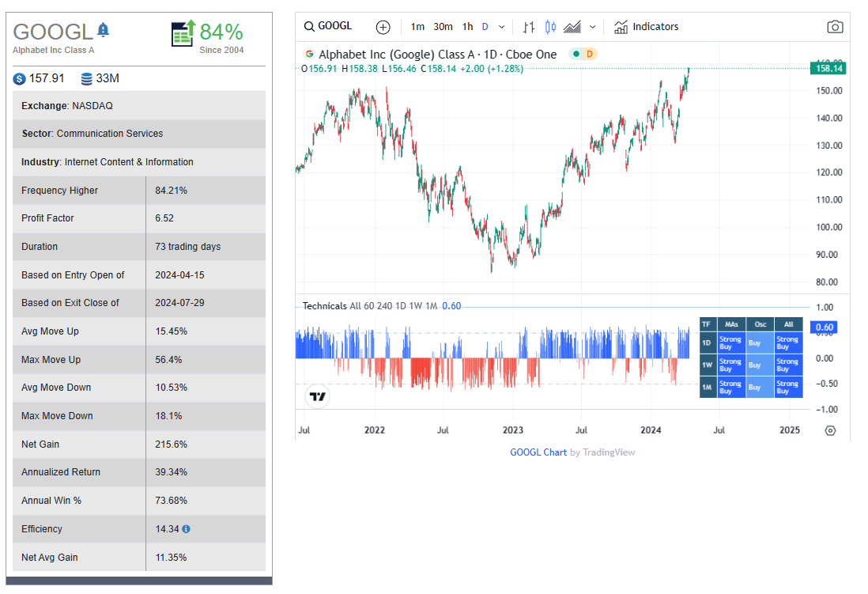Click the Max Move Down 18.1% value
This screenshot has width=868, height=594.
click(169, 415)
